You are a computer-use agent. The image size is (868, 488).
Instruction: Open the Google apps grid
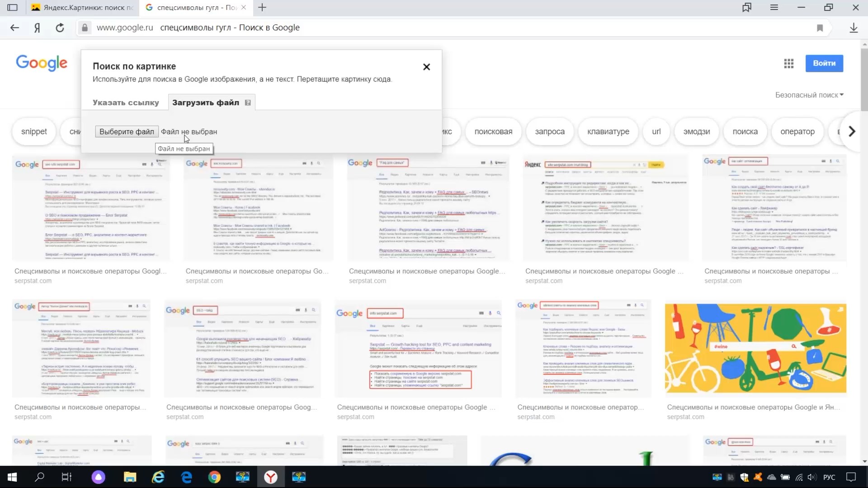[x=789, y=64]
